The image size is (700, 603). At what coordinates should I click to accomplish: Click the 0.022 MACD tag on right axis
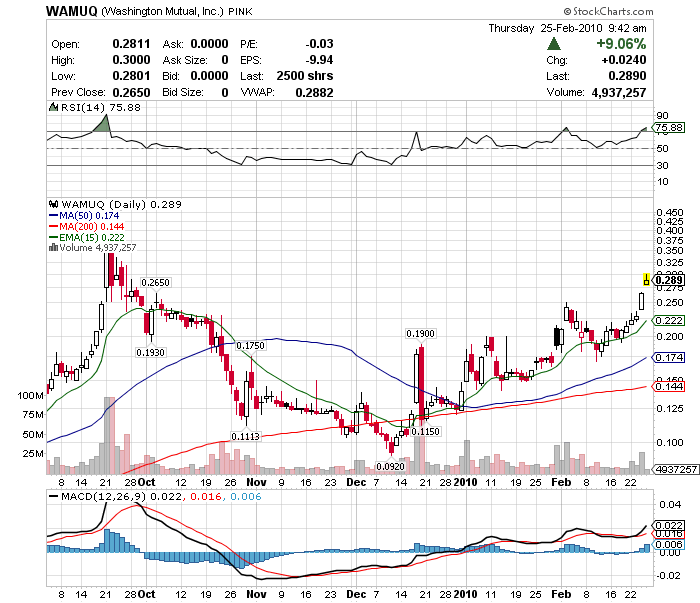pyautogui.click(x=669, y=525)
